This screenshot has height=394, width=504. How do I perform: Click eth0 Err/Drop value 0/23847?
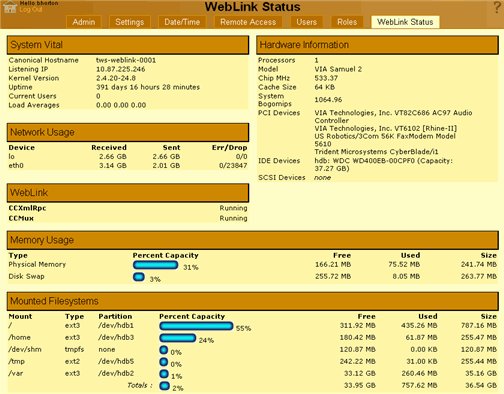[233, 166]
